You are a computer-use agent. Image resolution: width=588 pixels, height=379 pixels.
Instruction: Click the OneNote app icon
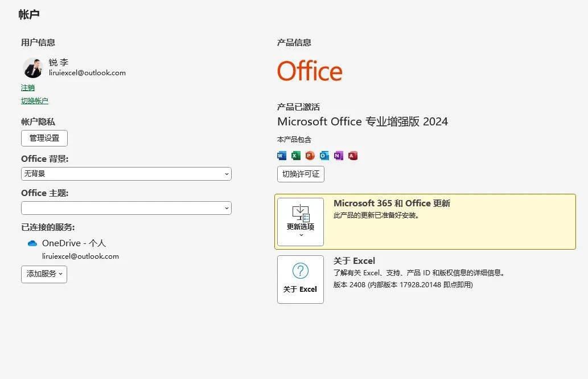(x=339, y=156)
